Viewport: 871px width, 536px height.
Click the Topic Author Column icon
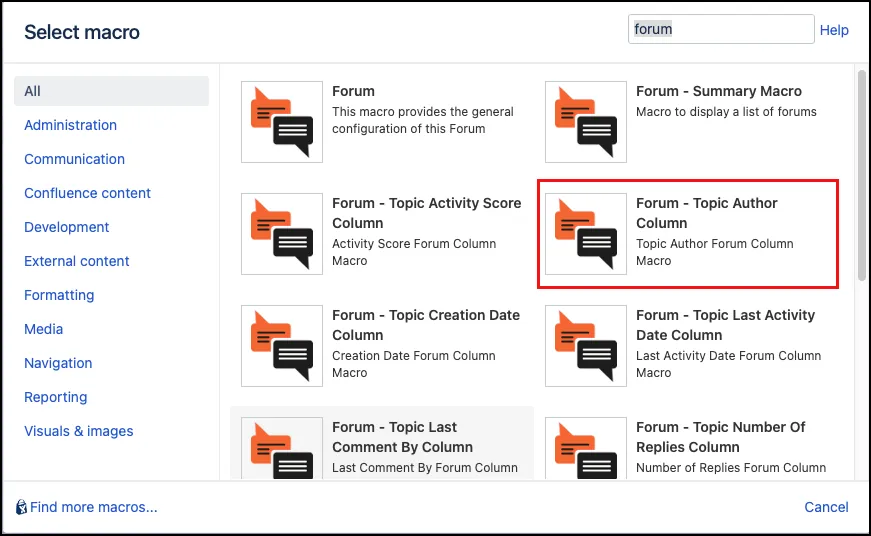pos(585,234)
